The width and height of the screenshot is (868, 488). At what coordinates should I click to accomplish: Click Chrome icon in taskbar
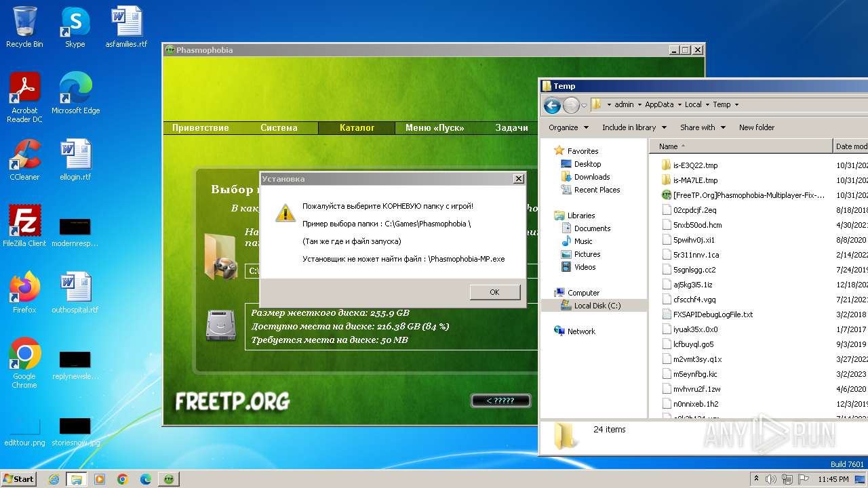123,479
